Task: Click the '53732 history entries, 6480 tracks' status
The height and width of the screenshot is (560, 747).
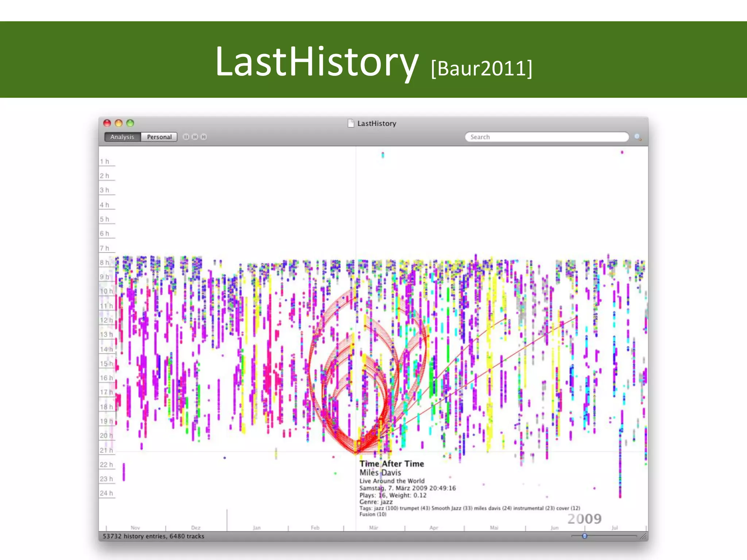Action: [x=154, y=536]
